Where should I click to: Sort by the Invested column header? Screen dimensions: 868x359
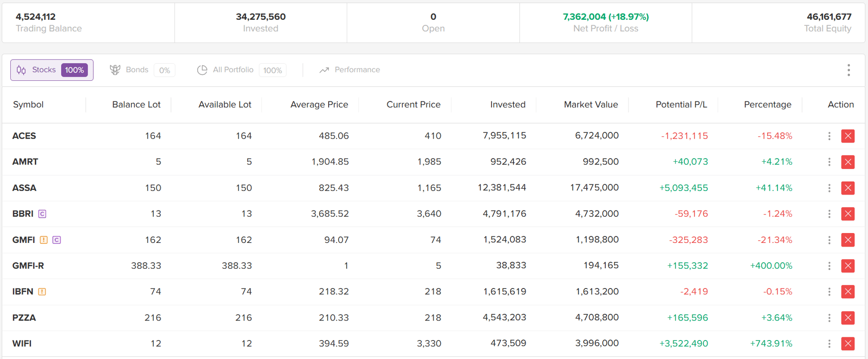pyautogui.click(x=508, y=104)
